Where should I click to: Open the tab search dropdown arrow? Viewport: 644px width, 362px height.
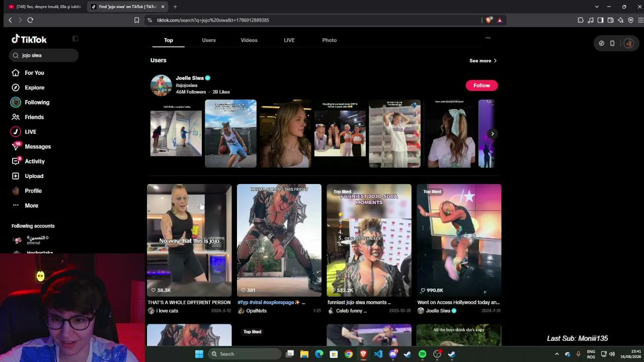click(597, 7)
